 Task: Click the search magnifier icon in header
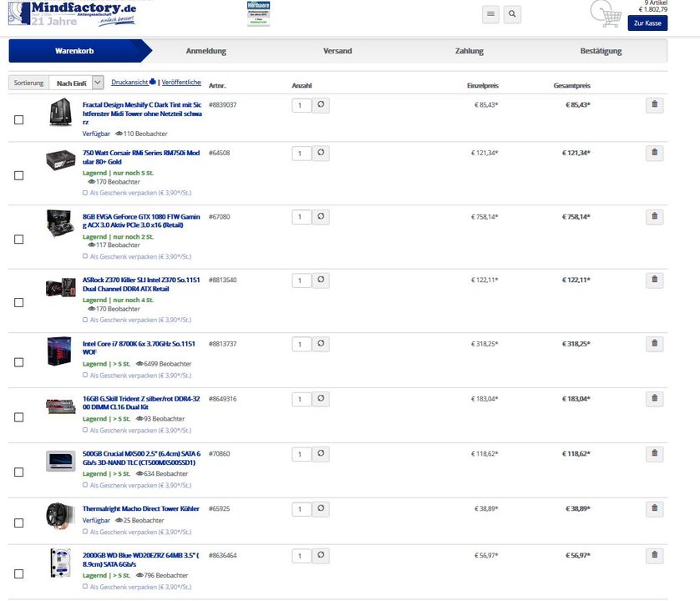(x=513, y=14)
